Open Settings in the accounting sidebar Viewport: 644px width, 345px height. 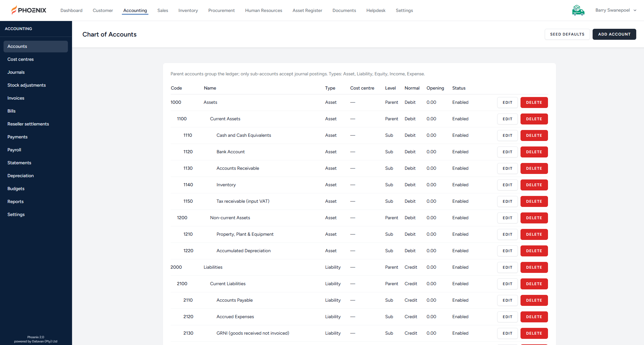coord(36,215)
